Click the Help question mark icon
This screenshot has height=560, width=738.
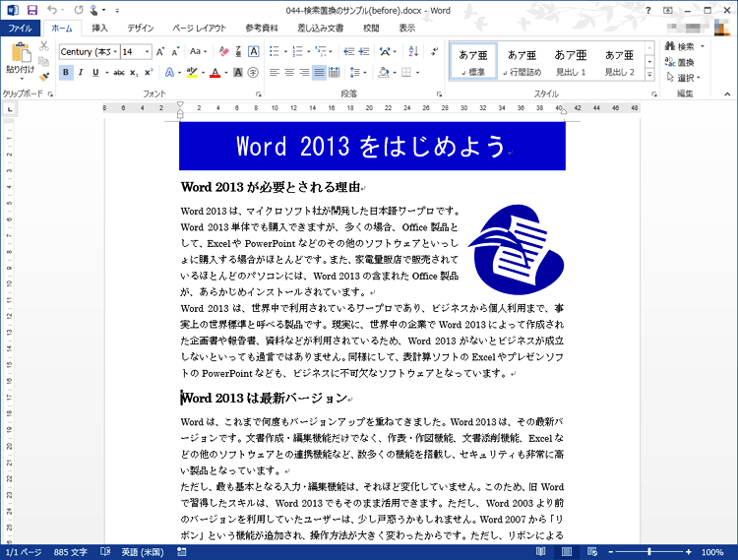(x=648, y=11)
